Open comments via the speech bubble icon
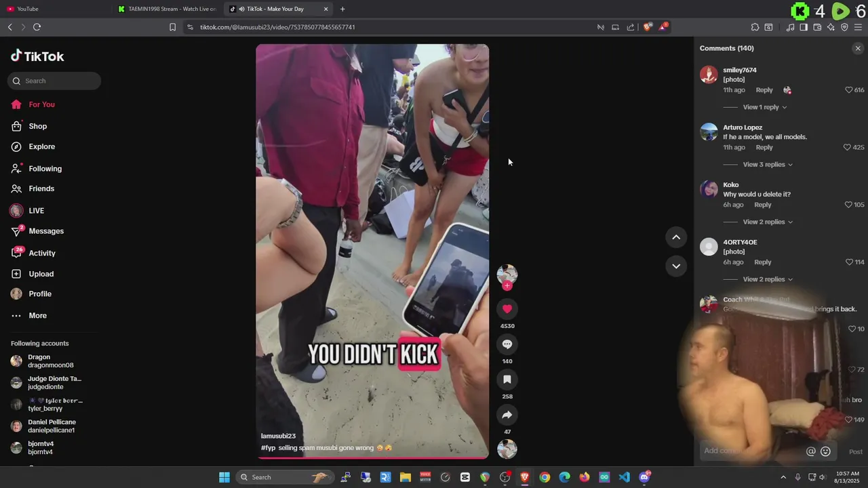Viewport: 868px width, 488px height. pyautogui.click(x=507, y=344)
